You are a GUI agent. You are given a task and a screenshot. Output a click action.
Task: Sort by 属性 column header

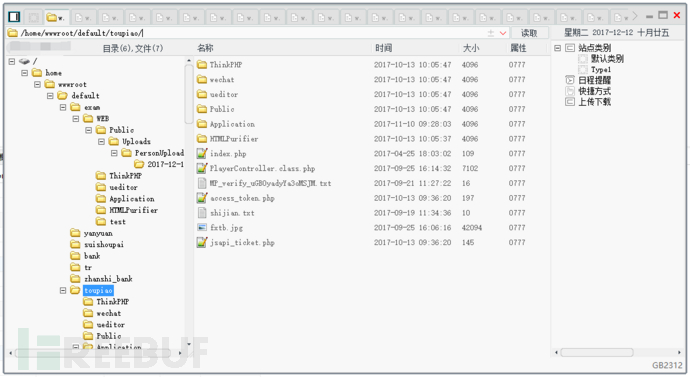pos(518,48)
